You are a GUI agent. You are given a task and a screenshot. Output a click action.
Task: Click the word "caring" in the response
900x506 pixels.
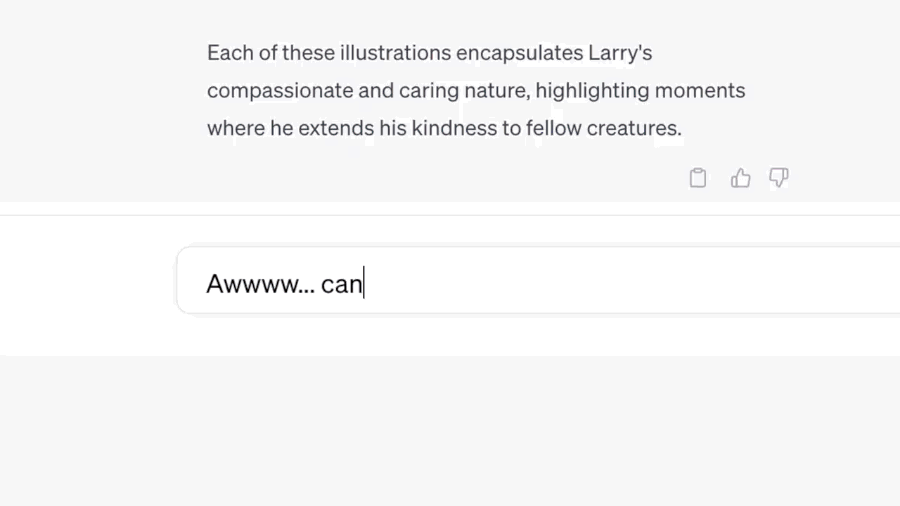tap(429, 90)
